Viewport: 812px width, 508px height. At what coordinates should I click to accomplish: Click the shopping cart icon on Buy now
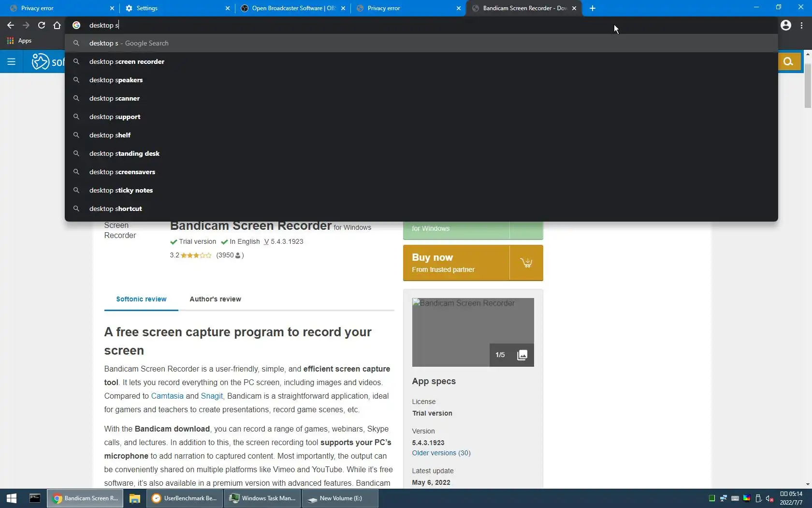point(526,263)
